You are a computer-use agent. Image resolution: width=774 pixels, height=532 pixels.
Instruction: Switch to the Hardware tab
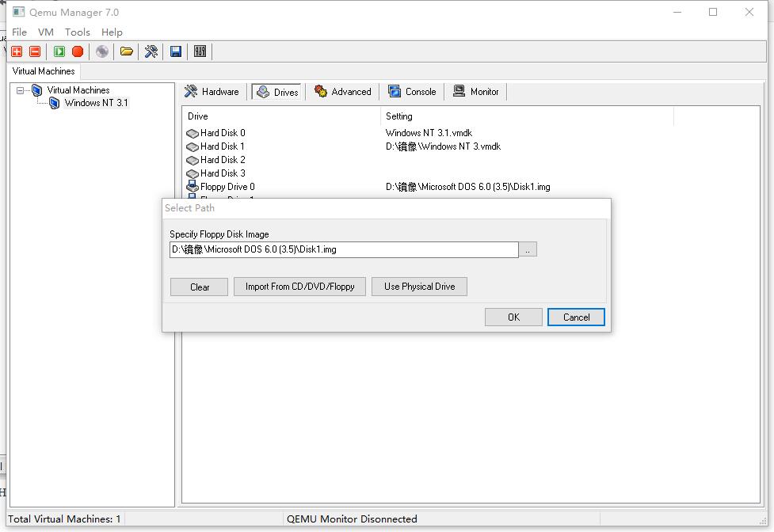click(212, 92)
